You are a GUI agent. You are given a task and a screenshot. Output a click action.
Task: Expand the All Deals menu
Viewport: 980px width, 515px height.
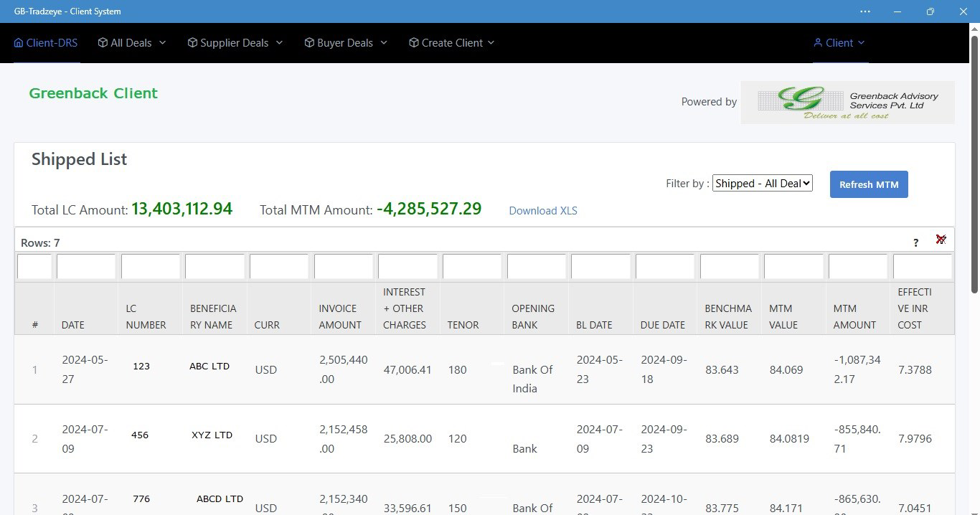132,43
